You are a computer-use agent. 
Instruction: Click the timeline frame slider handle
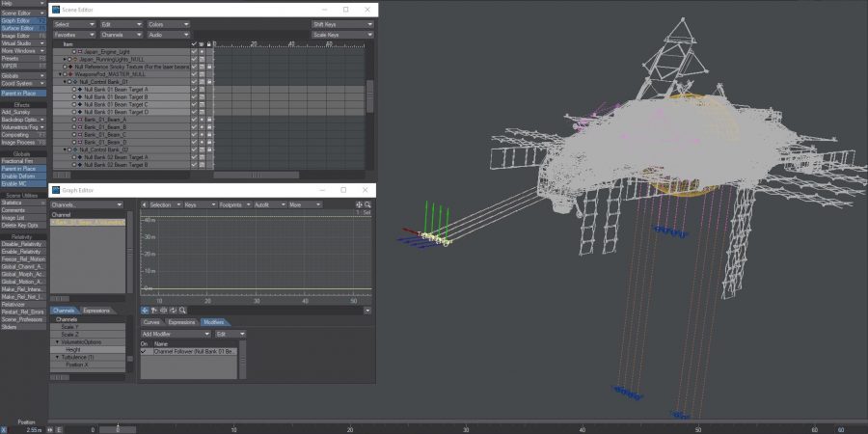point(118,429)
